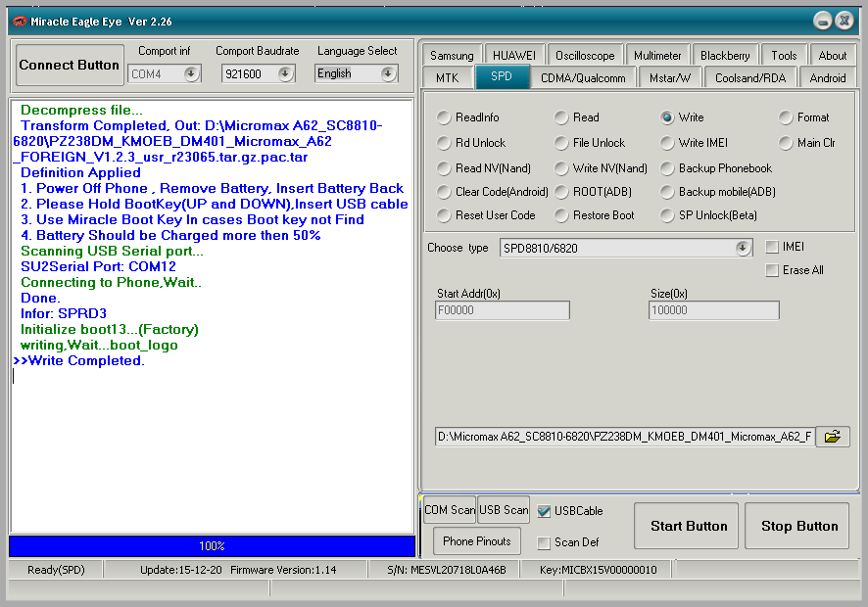
Task: Click 'Definition Applied' in the log
Action: click(x=80, y=172)
